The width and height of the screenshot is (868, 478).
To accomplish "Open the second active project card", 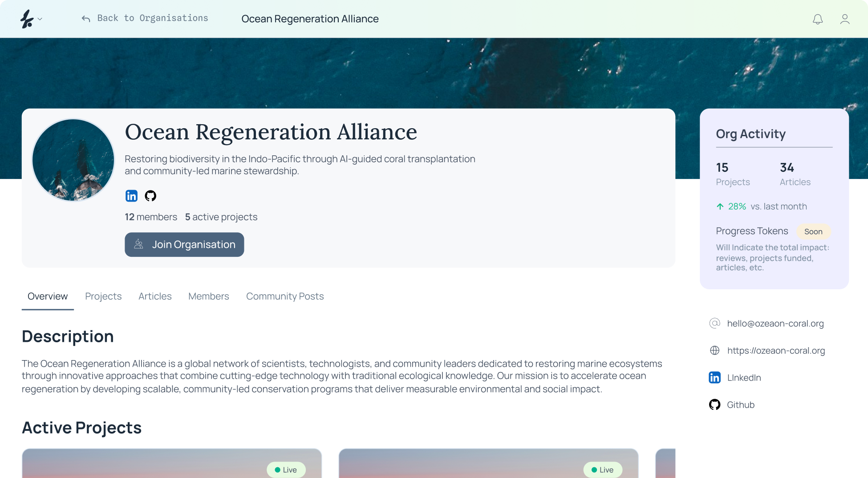I will point(489,463).
